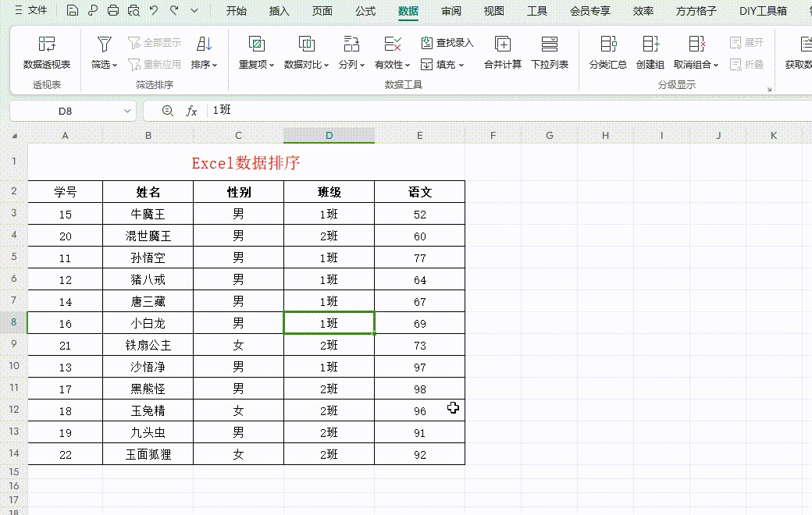Viewport: 812px width, 515px height.
Task: Open the 分级显示 dialog launcher
Action: [x=770, y=89]
